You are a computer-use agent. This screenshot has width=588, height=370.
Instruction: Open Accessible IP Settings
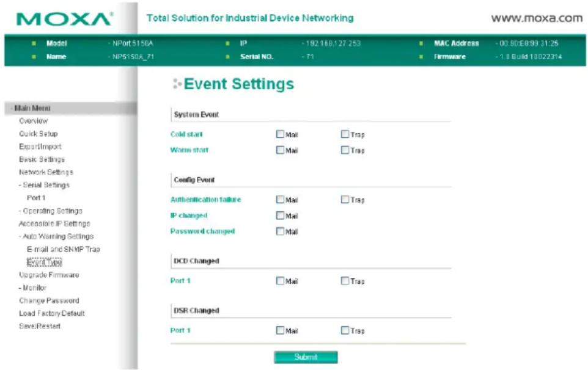(x=54, y=223)
